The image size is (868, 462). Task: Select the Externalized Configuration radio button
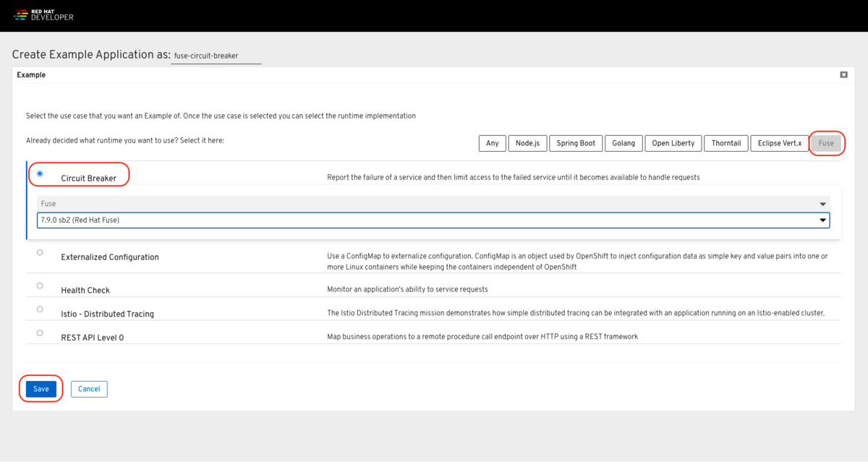tap(40, 252)
